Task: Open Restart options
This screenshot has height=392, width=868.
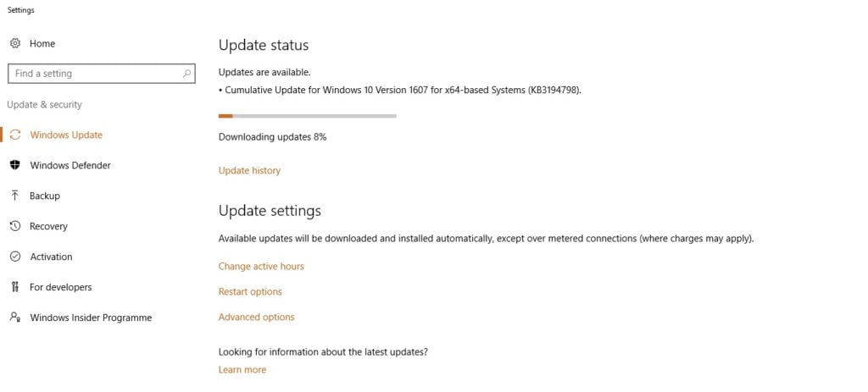Action: [250, 291]
